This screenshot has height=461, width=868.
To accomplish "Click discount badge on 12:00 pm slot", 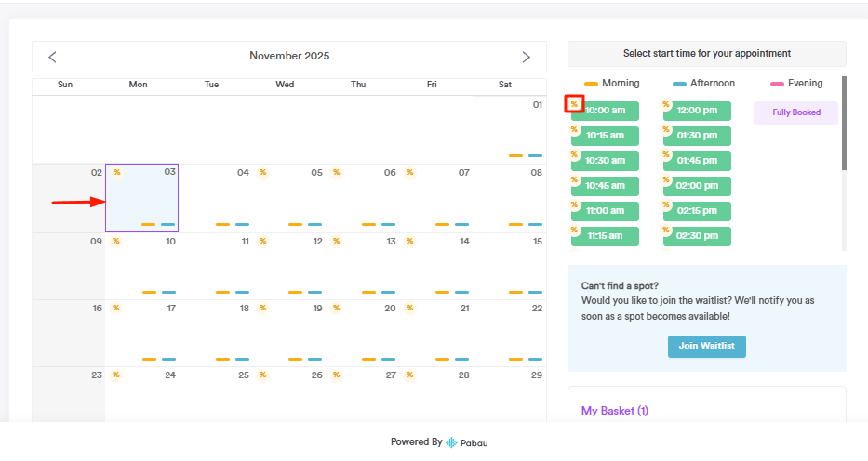I will 666,105.
